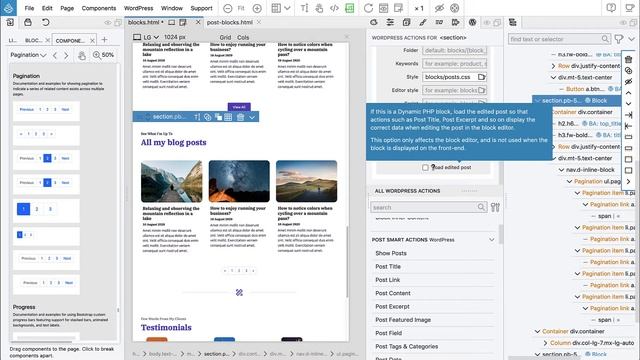Collapse Post Smart Actions section
The image size is (640, 360).
click(491, 240)
